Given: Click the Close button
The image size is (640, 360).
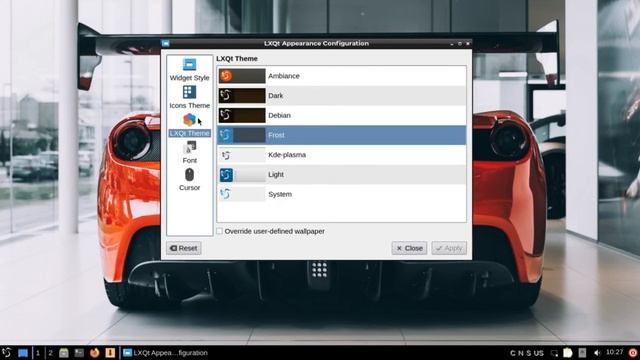Looking at the screenshot, I should pos(409,248).
